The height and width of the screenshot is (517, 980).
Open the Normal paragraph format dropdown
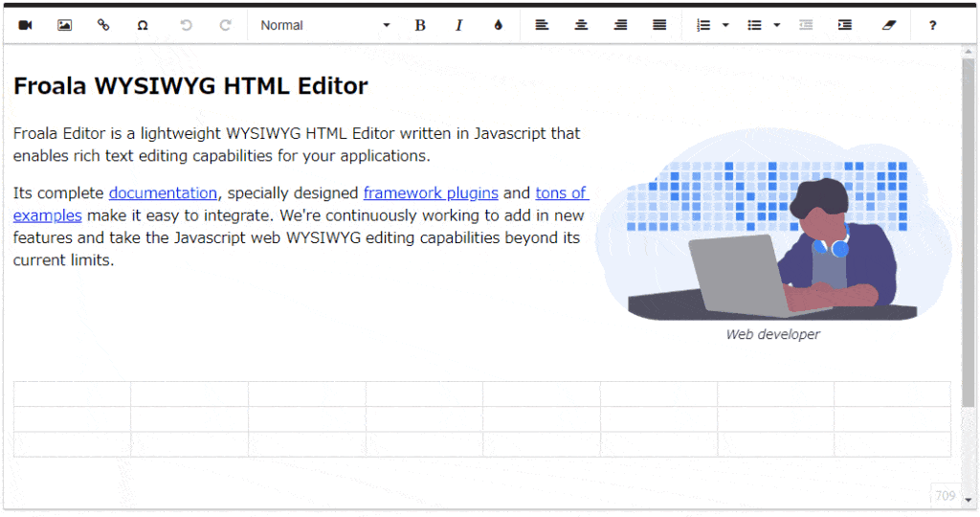pos(324,26)
